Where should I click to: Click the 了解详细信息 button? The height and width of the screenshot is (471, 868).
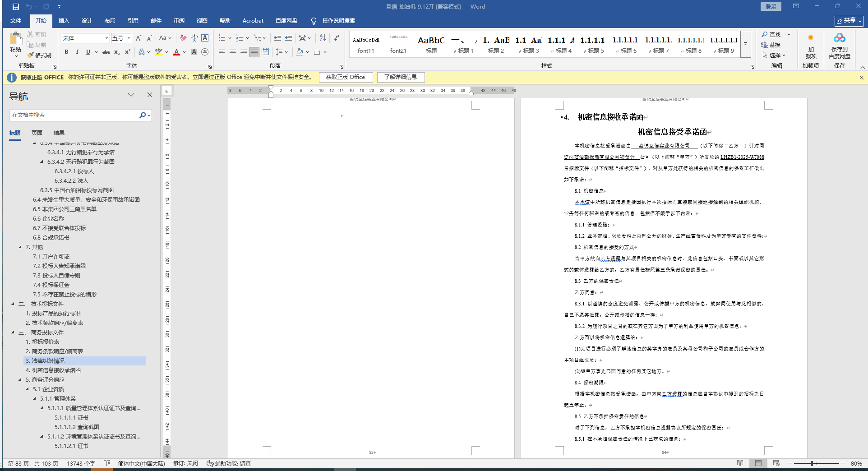click(x=401, y=77)
